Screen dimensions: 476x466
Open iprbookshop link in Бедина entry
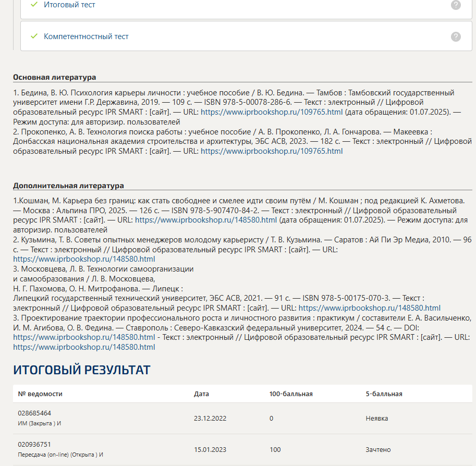(x=272, y=112)
